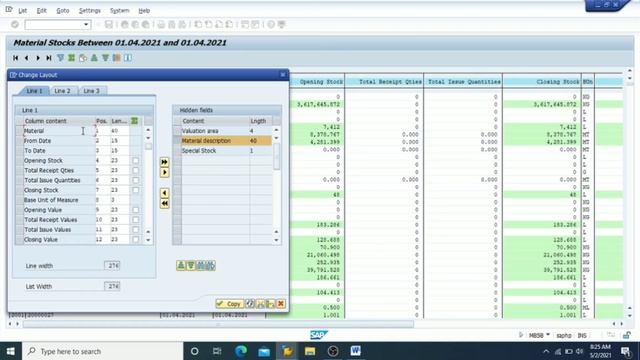
Task: Click the List Width field
Action: tap(112, 286)
